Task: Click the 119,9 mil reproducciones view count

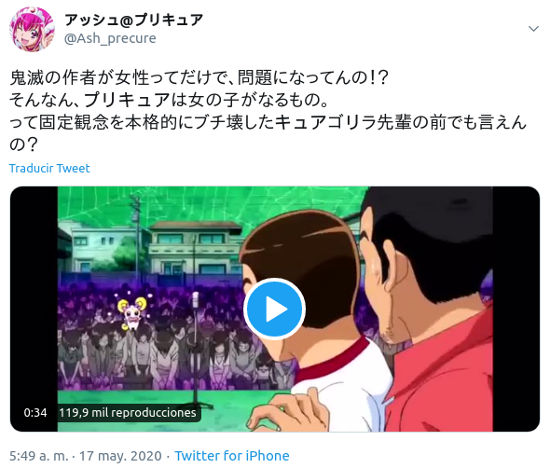Action: [x=128, y=413]
